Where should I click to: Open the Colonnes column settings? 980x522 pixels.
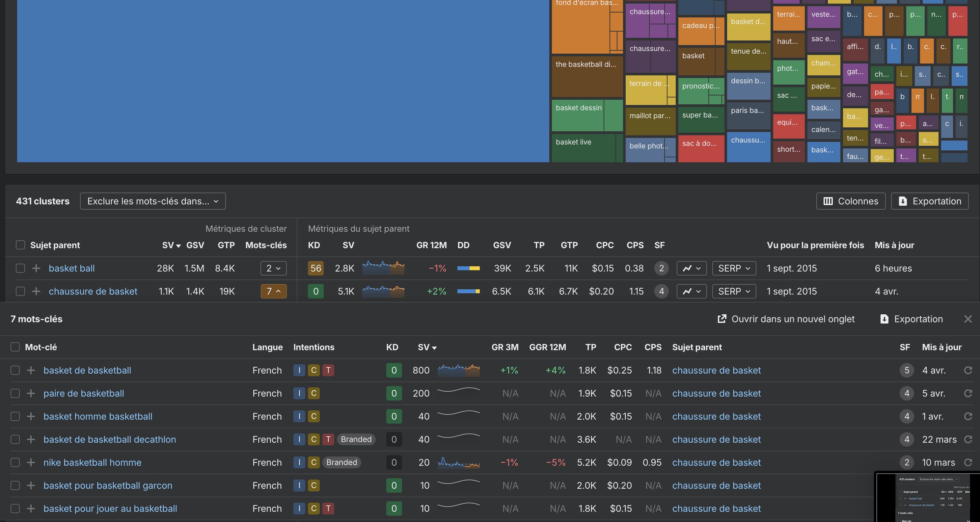[x=851, y=201]
